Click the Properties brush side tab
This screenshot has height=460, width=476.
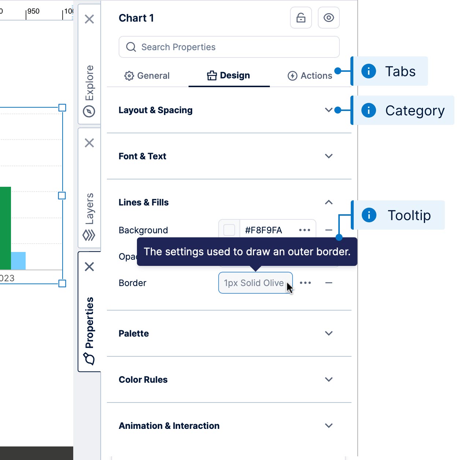pos(89,330)
